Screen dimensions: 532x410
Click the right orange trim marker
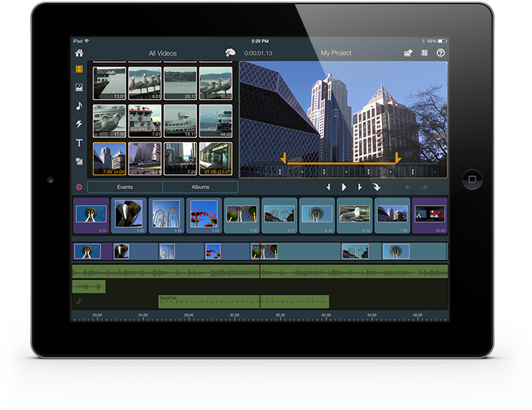398,158
